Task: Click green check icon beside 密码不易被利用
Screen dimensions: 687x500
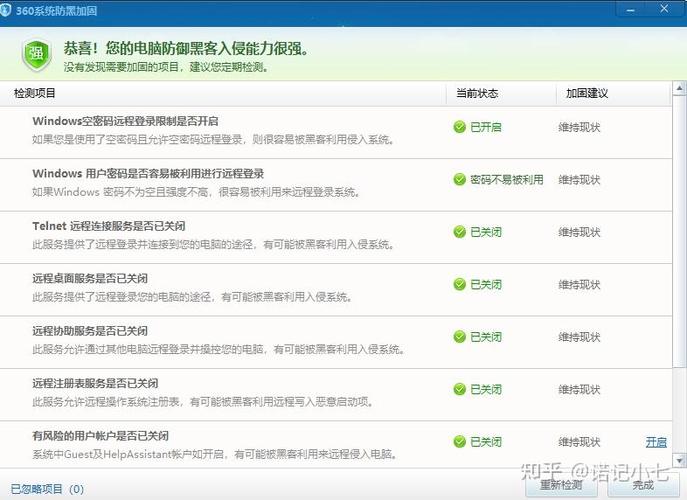Action: click(x=459, y=179)
